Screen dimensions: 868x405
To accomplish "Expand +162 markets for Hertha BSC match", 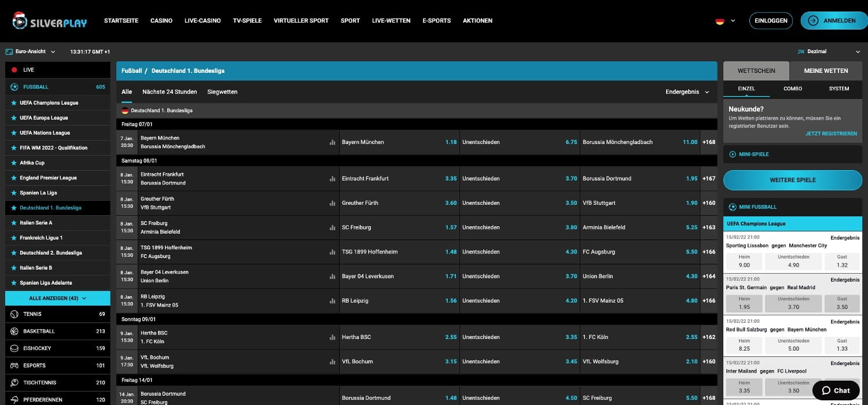I will 709,337.
